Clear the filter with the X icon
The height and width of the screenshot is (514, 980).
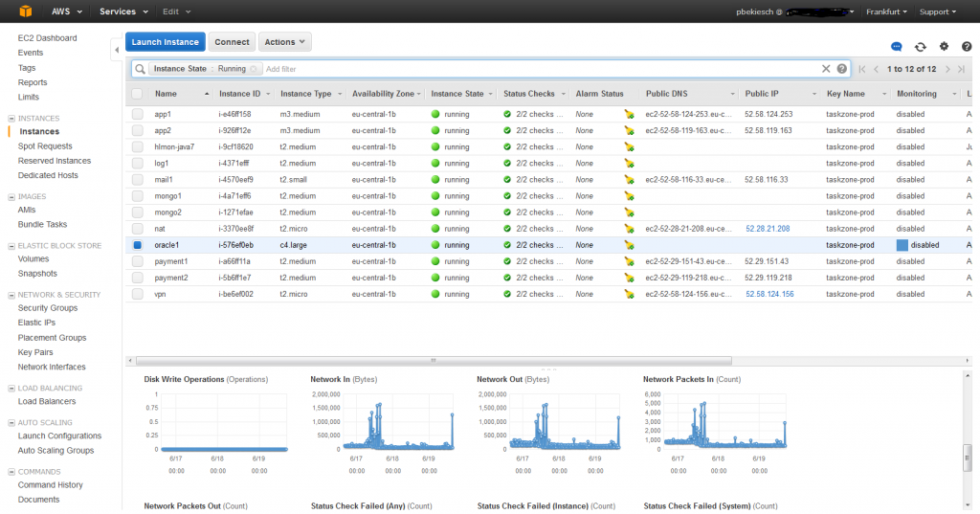[827, 69]
